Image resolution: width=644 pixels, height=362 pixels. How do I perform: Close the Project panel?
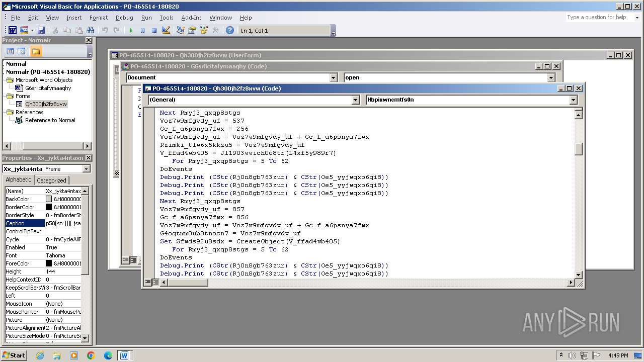[x=89, y=40]
